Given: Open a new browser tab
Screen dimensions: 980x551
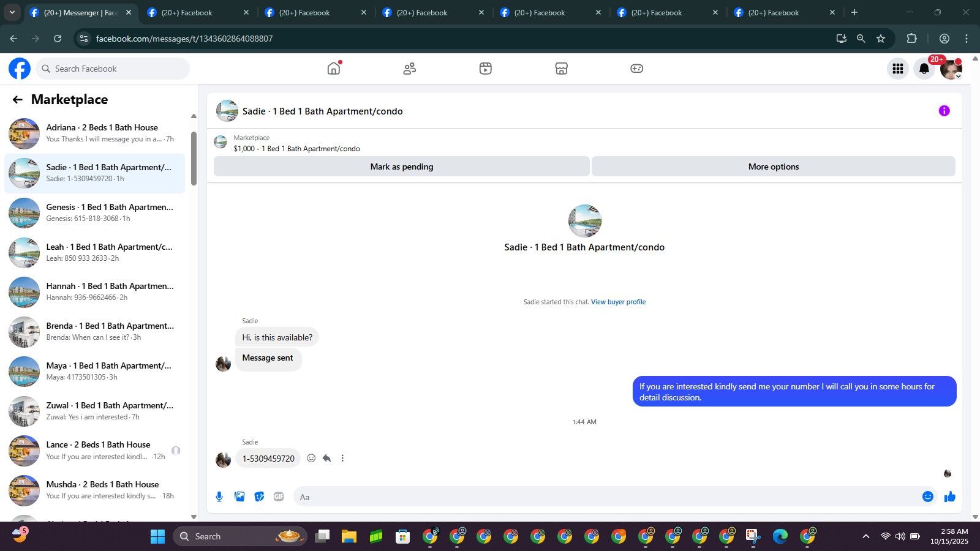Looking at the screenshot, I should tap(854, 12).
